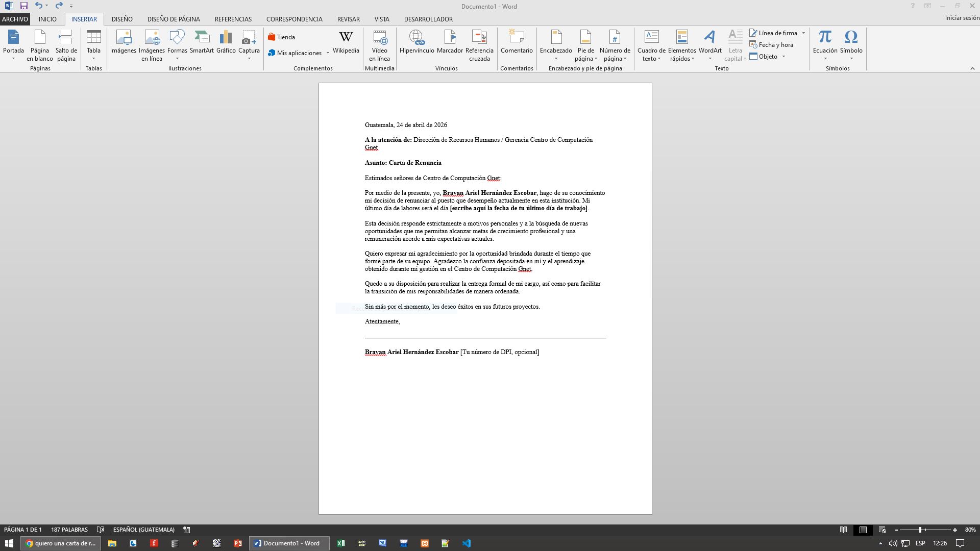The image size is (980, 551).
Task: Insert a table using Tabla icon
Action: pyautogui.click(x=93, y=37)
